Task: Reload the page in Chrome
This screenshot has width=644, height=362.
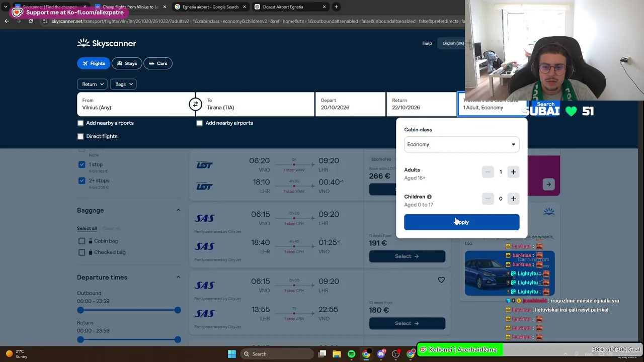Action: (31, 21)
